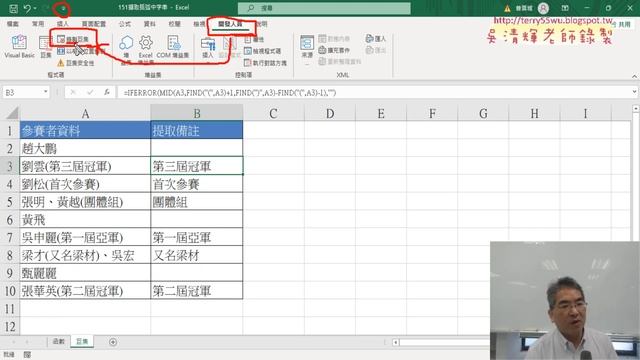The height and width of the screenshot is (360, 640).
Task: Click cell 張華英(第二屆冠軍)
Action: (x=85, y=291)
